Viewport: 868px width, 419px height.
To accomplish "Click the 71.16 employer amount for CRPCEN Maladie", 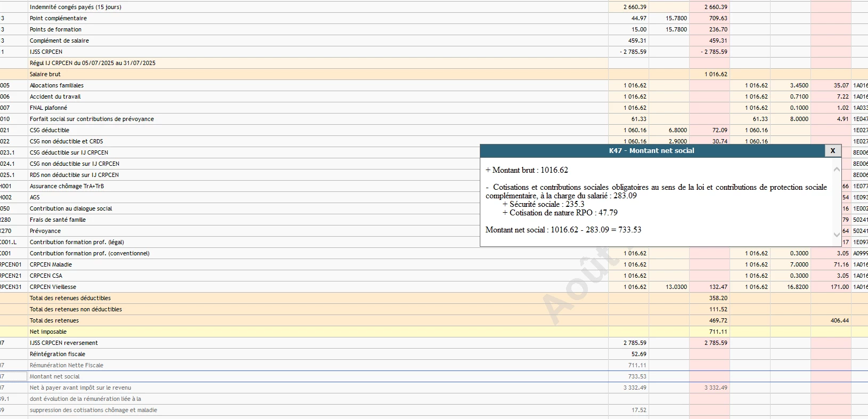I will tap(841, 264).
